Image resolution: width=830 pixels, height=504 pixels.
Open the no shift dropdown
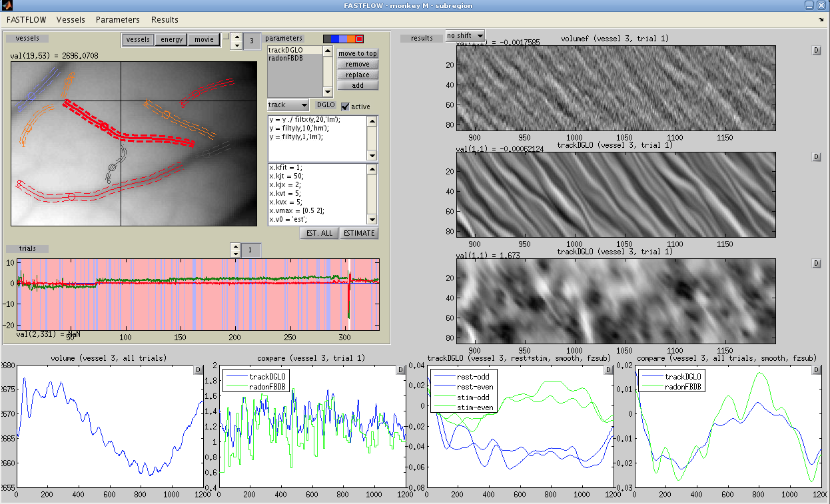[465, 35]
